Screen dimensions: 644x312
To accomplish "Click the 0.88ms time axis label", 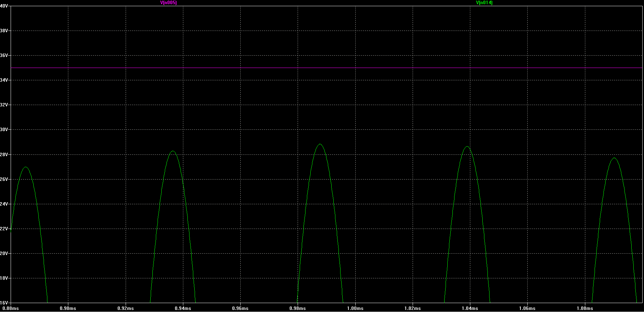I will [11, 309].
